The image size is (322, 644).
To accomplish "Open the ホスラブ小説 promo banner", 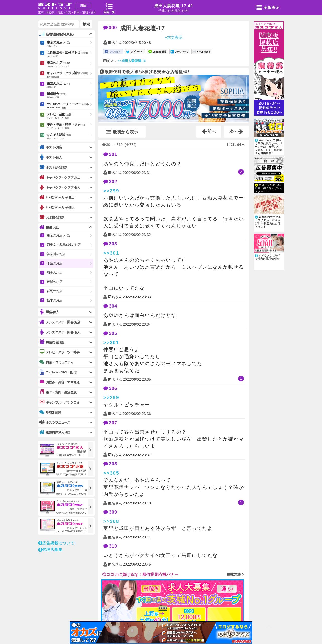I will pos(66,469).
